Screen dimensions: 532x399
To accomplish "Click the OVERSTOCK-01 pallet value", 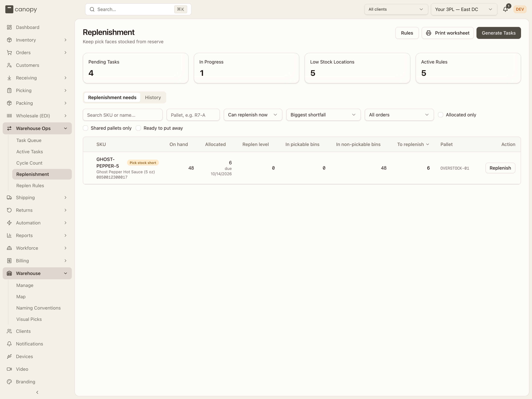I will click(x=455, y=168).
